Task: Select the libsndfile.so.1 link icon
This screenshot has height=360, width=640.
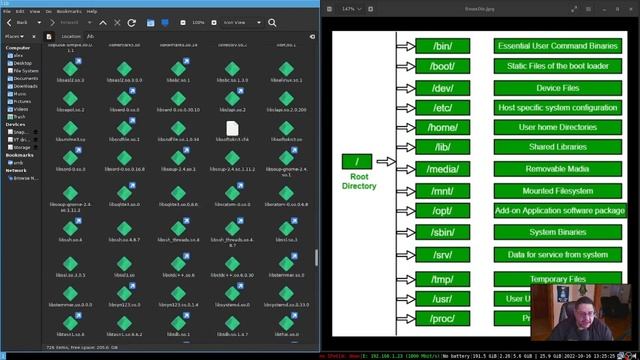Action: 124,128
